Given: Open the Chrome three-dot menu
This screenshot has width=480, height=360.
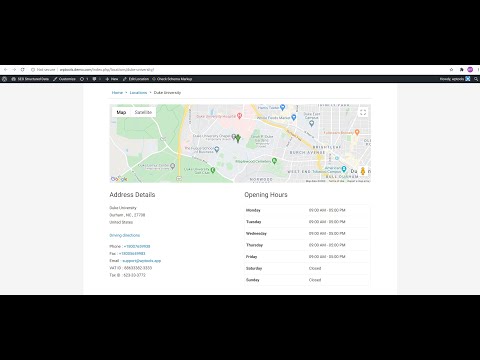Looking at the screenshot, I should coord(478,70).
